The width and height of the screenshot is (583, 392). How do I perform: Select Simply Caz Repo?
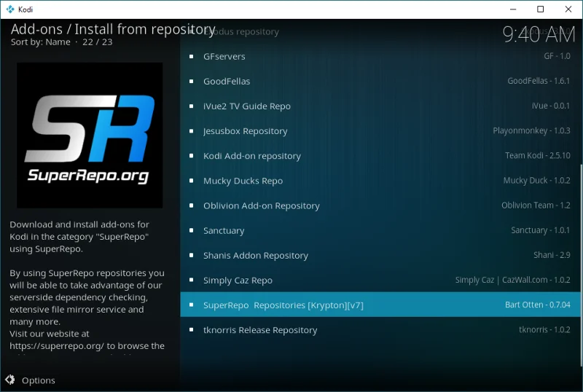[x=380, y=281]
